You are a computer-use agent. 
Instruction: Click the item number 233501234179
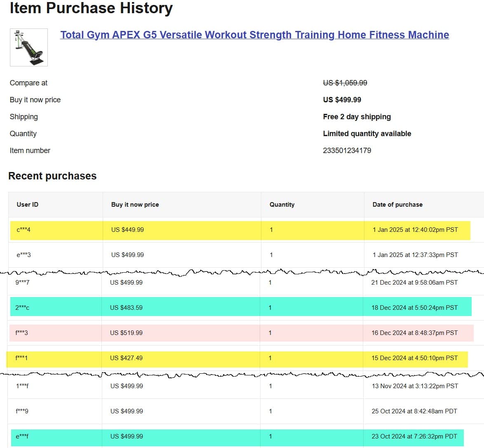pyautogui.click(x=347, y=151)
